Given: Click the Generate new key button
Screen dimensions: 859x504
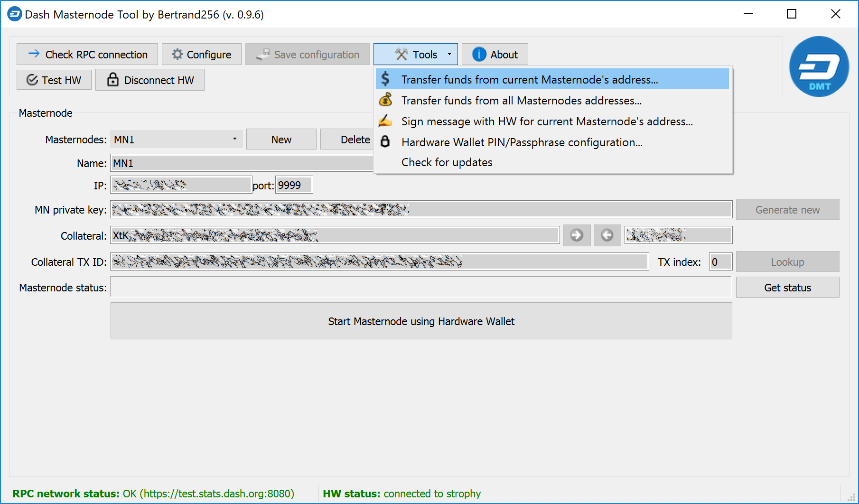Looking at the screenshot, I should coord(788,210).
